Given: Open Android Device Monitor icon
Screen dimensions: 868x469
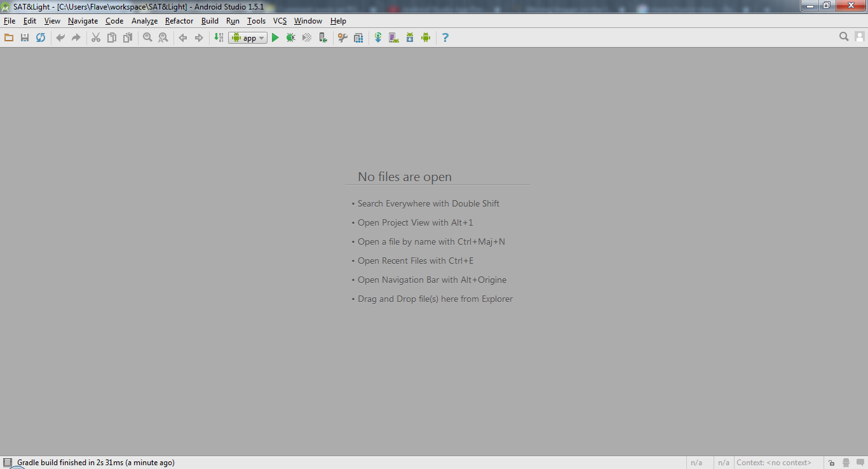Looking at the screenshot, I should coord(426,38).
